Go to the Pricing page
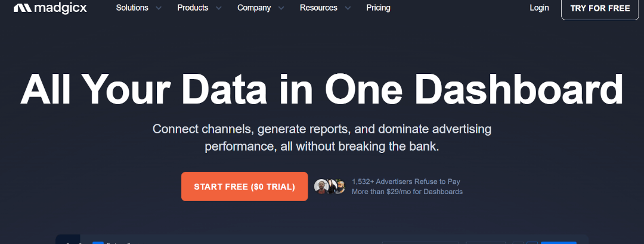Viewport: 644px width, 244px height. (378, 8)
